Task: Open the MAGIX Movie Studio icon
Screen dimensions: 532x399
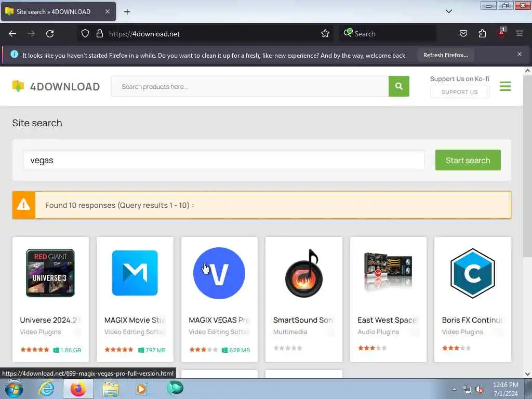Action: [x=135, y=273]
